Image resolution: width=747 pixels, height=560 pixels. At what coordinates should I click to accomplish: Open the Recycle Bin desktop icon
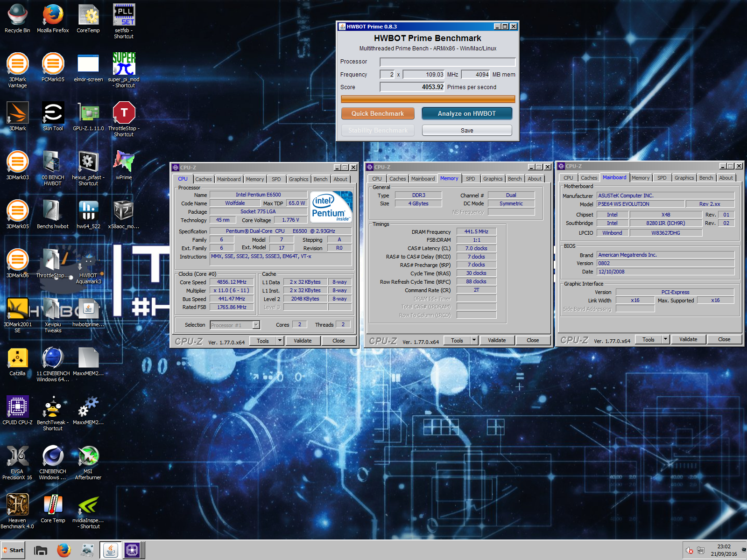(x=17, y=19)
